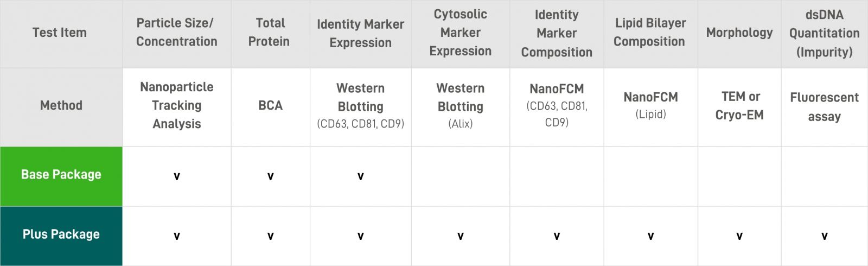Screen dimensions: 868x266
Task: Click the BCA method cell
Action: pos(270,107)
